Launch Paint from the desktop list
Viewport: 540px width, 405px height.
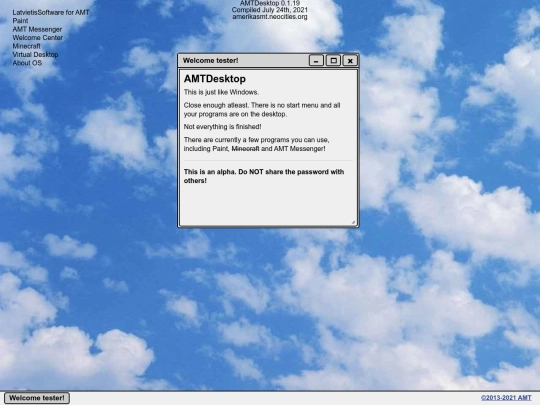pyautogui.click(x=20, y=21)
